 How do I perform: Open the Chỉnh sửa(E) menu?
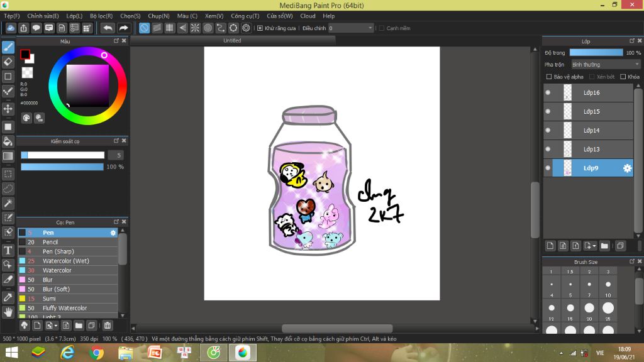coord(43,16)
